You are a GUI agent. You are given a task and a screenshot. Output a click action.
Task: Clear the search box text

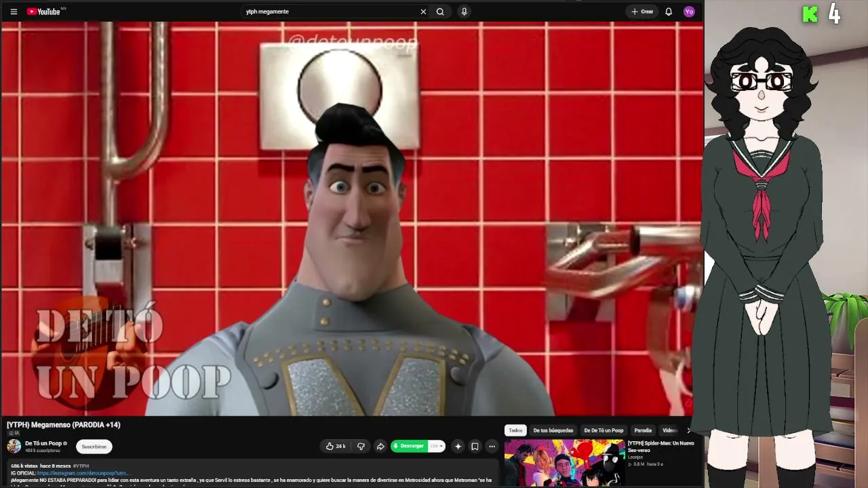click(x=423, y=12)
